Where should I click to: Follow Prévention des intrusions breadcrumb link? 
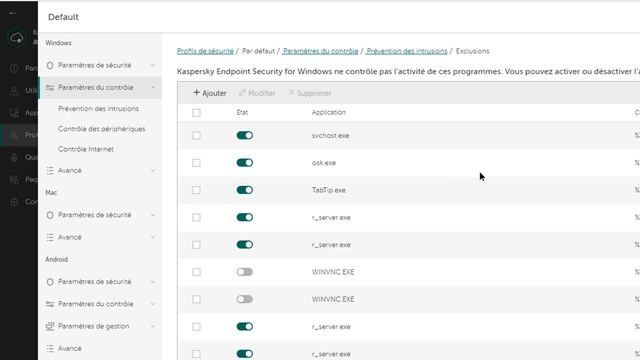[407, 51]
